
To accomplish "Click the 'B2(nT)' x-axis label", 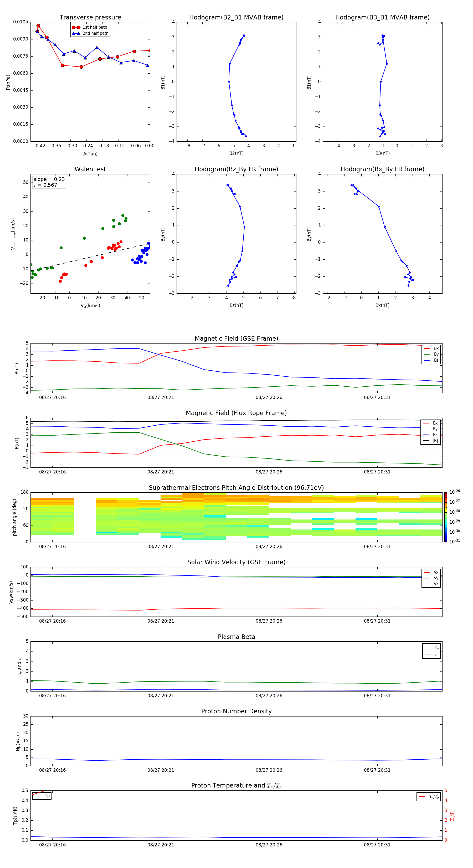I will pos(236,153).
